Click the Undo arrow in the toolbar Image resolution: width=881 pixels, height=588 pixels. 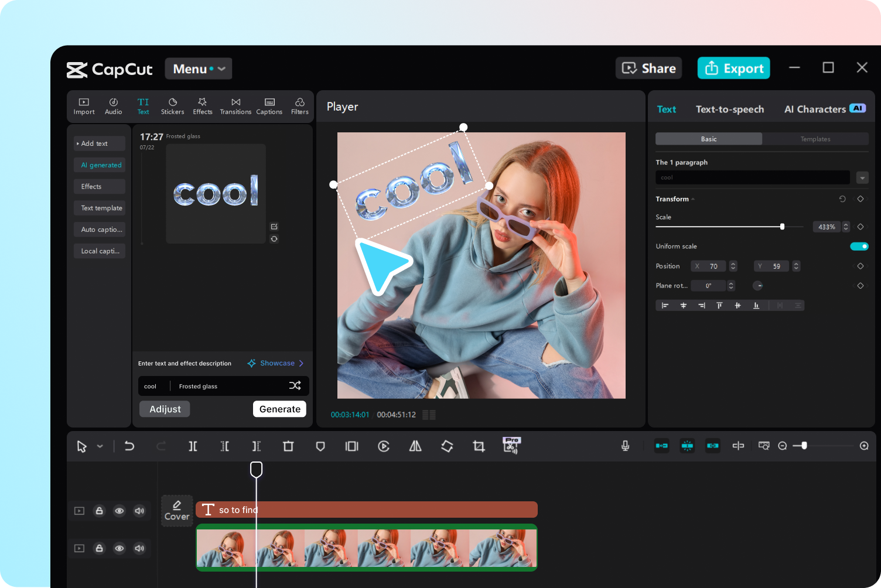[129, 446]
